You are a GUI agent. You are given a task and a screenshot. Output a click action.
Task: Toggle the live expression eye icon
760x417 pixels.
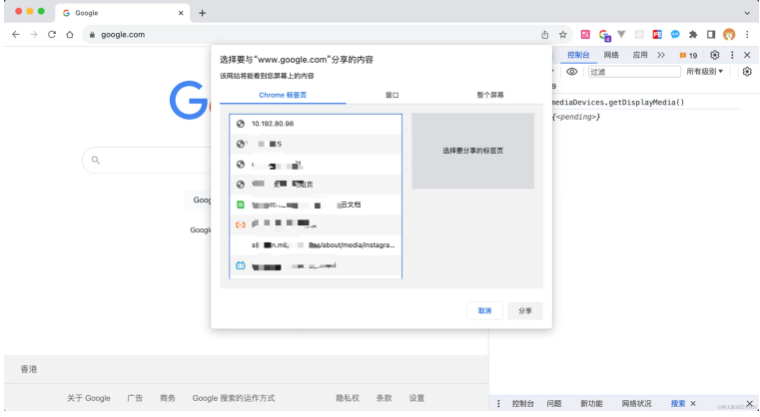(572, 72)
